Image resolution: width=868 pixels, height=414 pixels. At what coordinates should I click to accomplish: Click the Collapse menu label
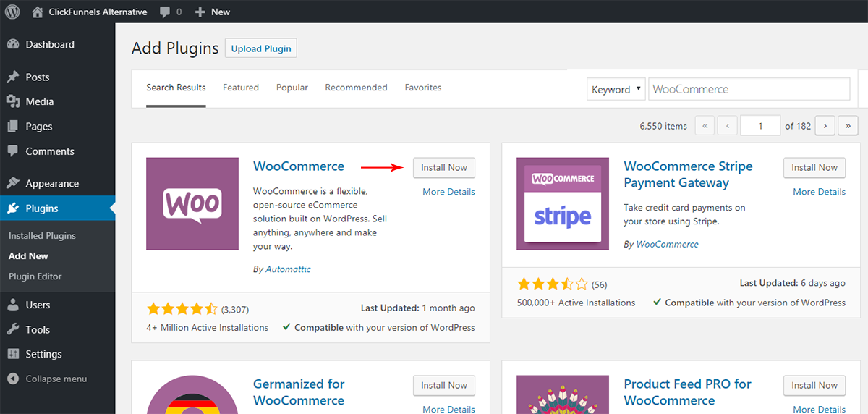coord(56,379)
